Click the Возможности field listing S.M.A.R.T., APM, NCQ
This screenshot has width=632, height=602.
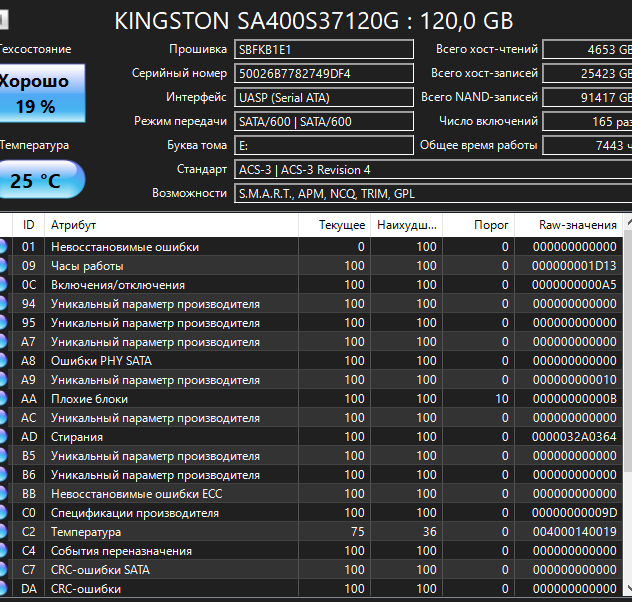pos(433,194)
